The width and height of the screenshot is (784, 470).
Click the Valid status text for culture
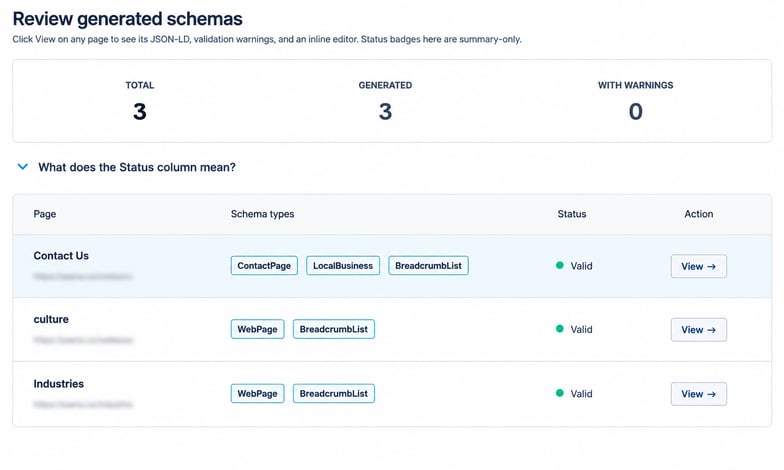[582, 330]
